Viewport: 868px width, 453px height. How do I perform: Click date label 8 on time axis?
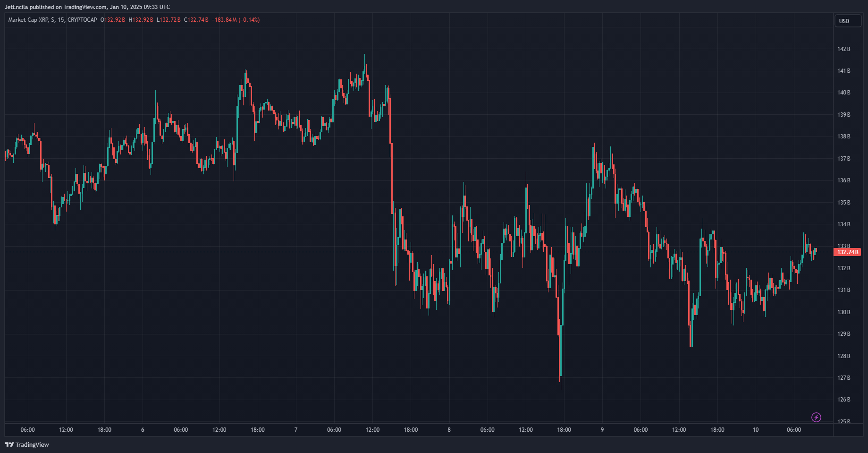449,430
